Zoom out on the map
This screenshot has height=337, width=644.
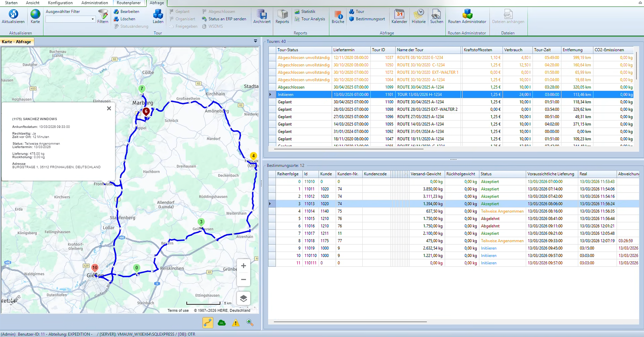pyautogui.click(x=243, y=280)
